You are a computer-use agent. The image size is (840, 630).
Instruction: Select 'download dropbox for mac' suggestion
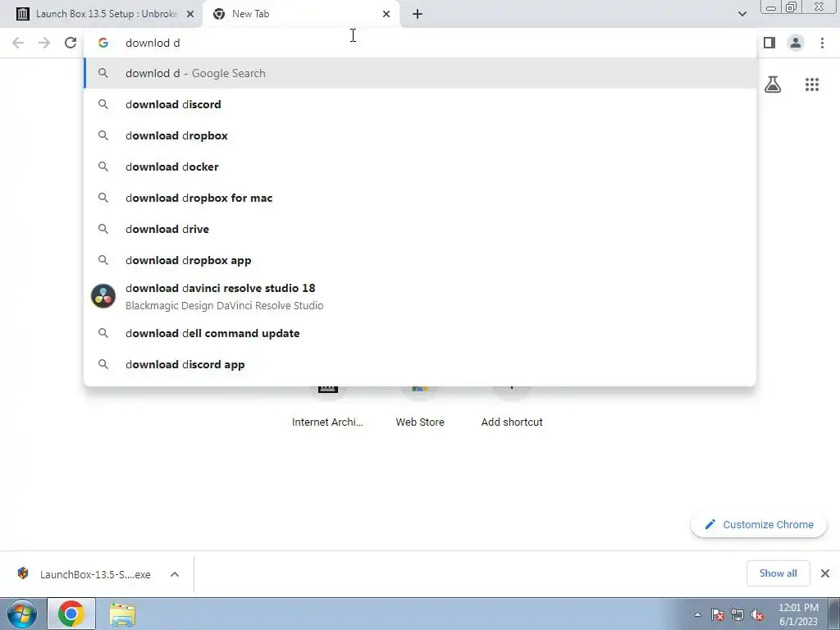pyautogui.click(x=420, y=198)
